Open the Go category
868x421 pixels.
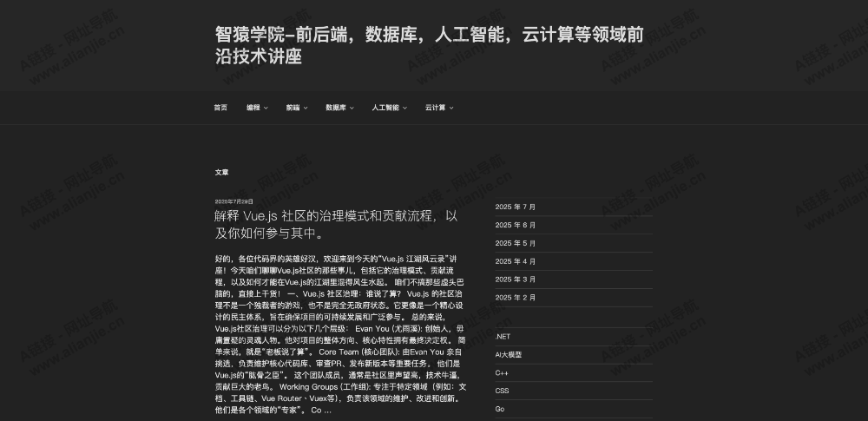click(500, 410)
